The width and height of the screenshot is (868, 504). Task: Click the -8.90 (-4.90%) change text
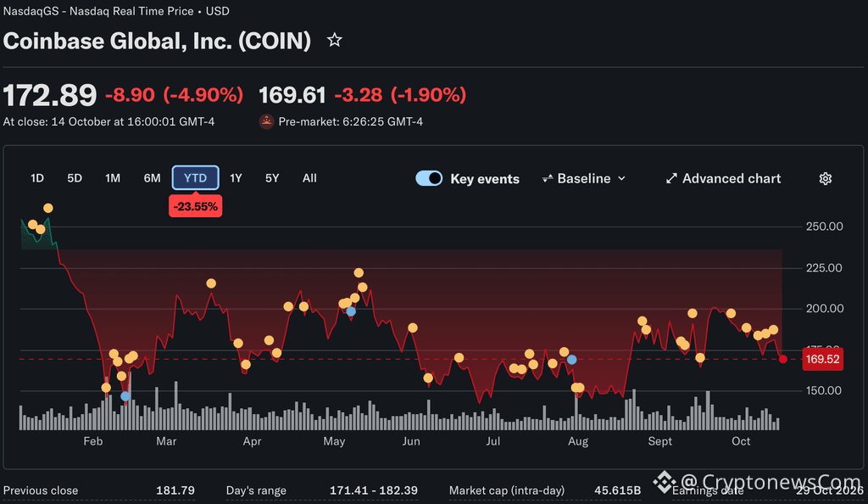pos(175,95)
